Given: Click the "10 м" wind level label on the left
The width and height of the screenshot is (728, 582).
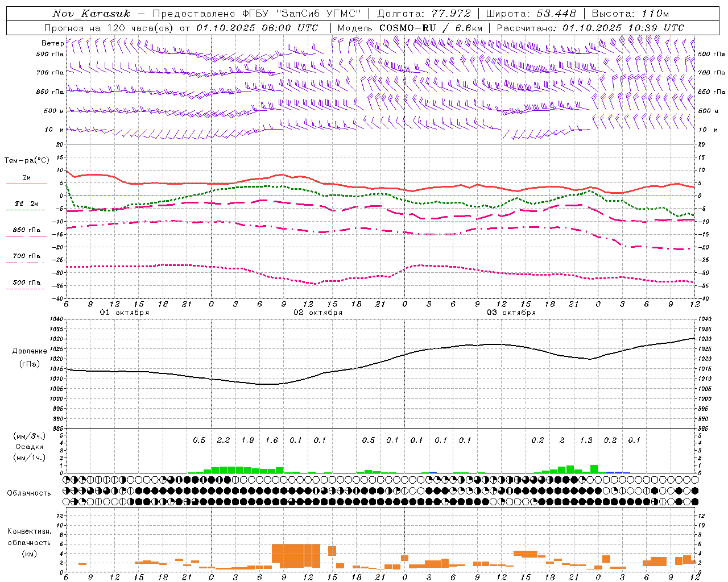Looking at the screenshot, I should pos(55,130).
